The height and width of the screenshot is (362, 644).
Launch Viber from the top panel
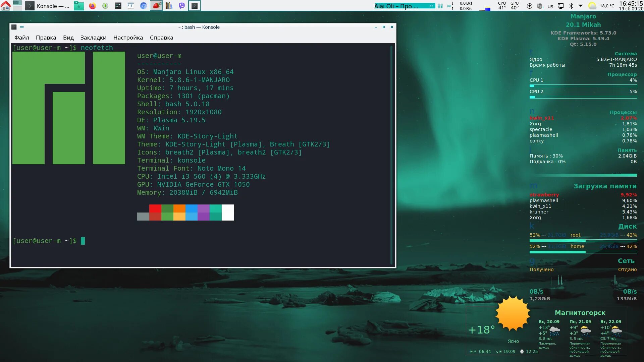pos(182,6)
